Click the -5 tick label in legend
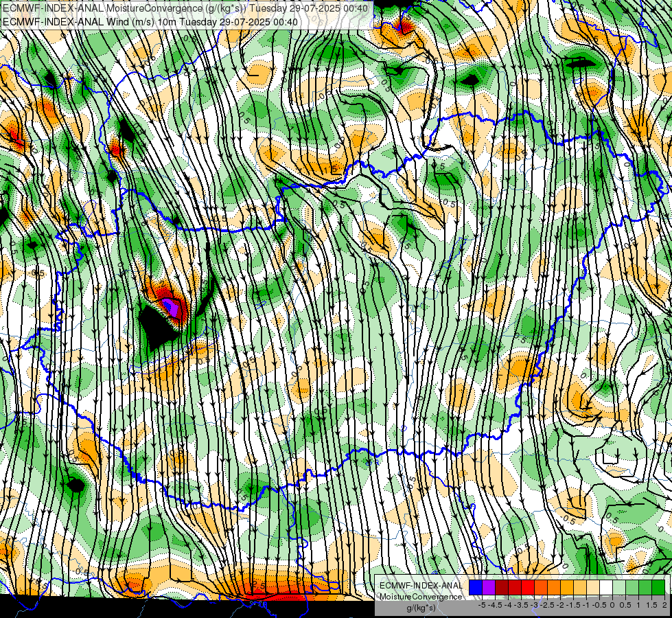The height and width of the screenshot is (618, 672). (x=482, y=605)
